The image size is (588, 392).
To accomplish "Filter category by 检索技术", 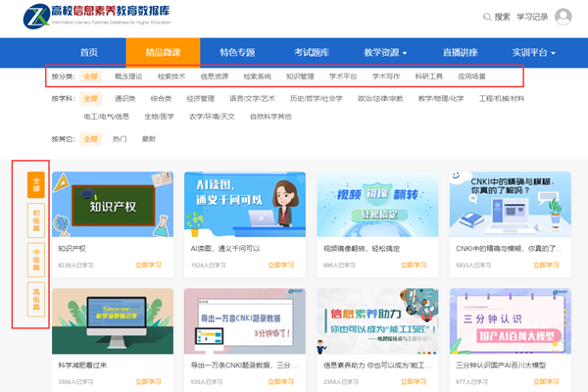I will (x=171, y=76).
